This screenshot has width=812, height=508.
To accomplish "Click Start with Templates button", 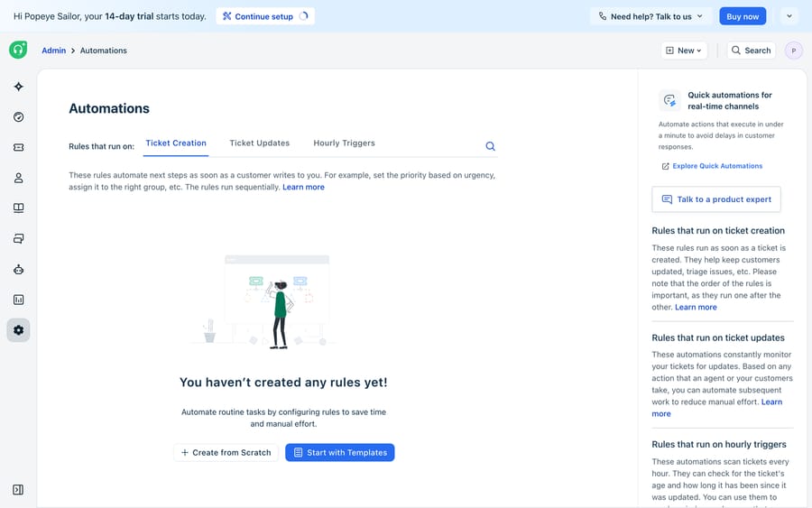I will point(340,453).
